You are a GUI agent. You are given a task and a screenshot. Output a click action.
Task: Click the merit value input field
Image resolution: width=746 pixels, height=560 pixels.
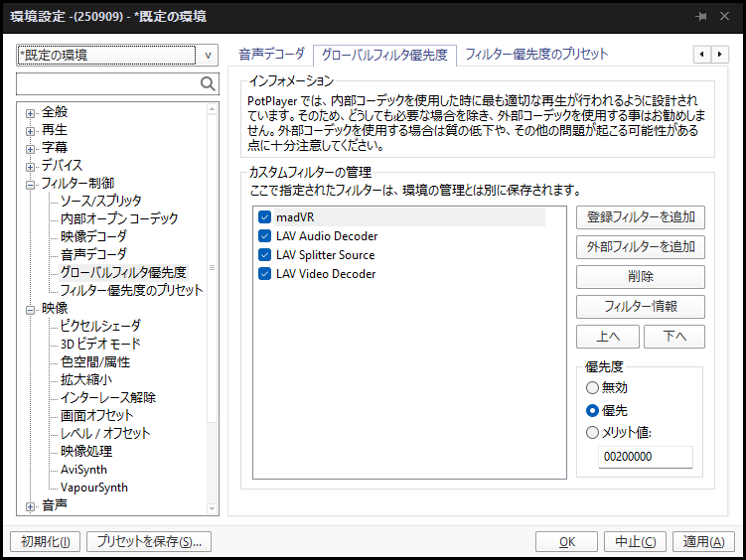point(645,457)
